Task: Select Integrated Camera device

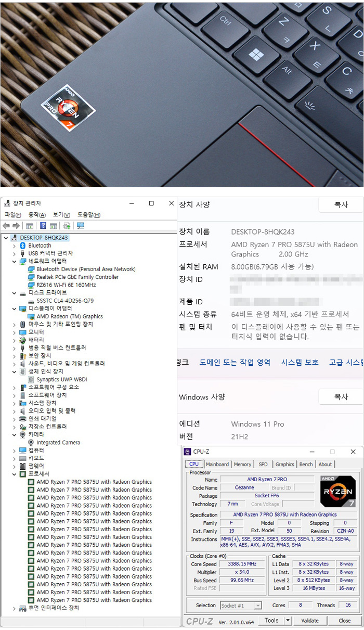Action: pos(58,442)
